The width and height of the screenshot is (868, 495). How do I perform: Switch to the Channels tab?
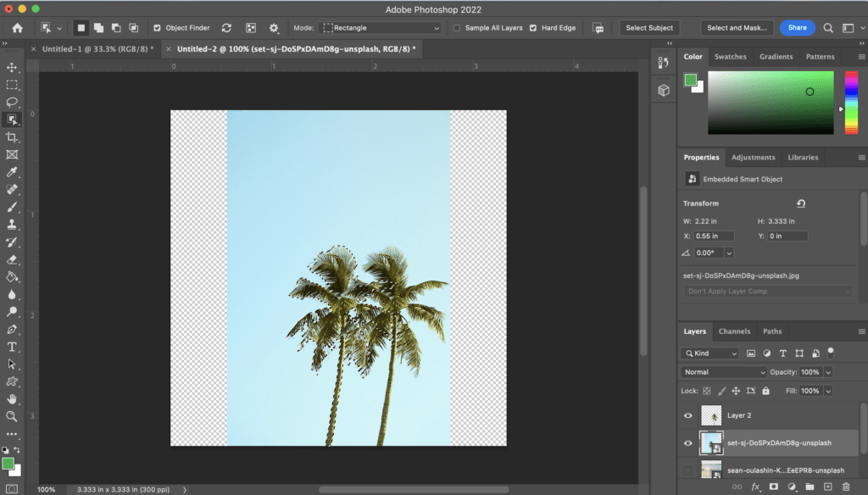(x=734, y=331)
